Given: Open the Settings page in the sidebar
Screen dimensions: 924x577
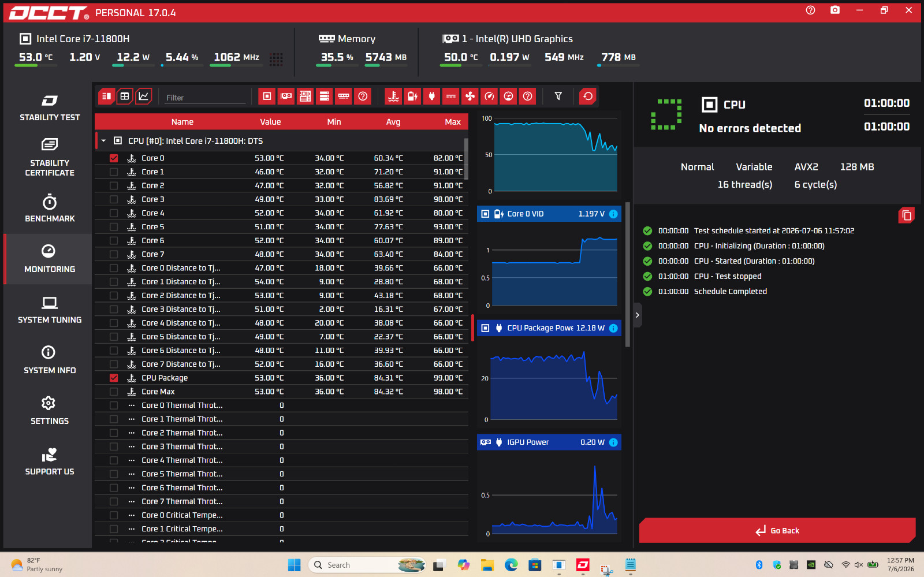Looking at the screenshot, I should pos(50,411).
